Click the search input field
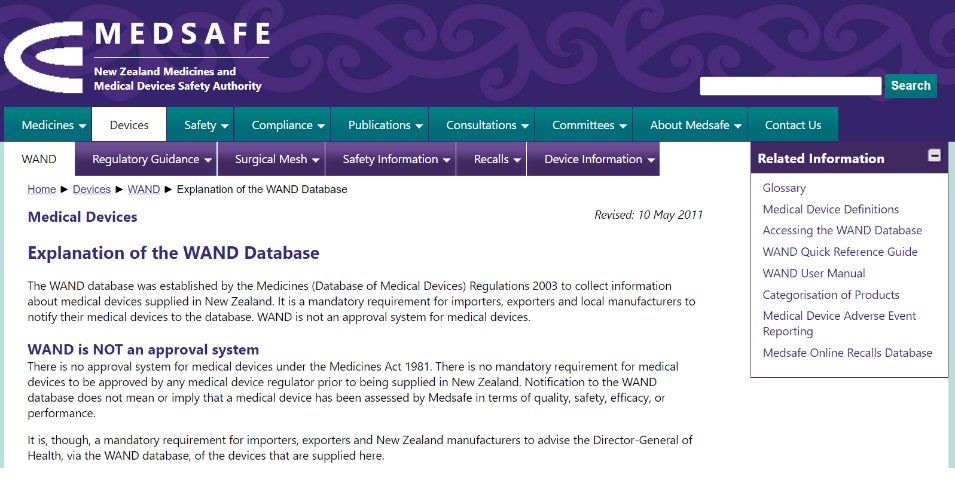The width and height of the screenshot is (955, 480). [790, 86]
